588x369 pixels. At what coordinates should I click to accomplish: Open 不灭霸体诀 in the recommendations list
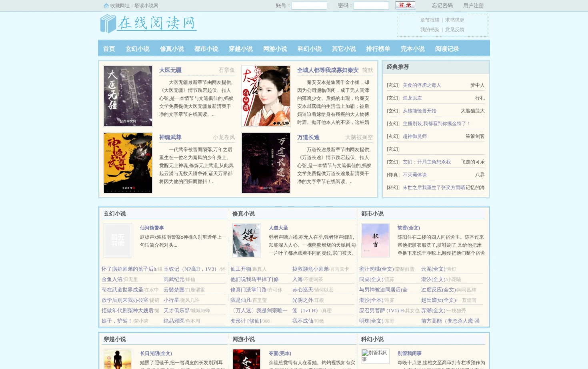click(x=415, y=175)
